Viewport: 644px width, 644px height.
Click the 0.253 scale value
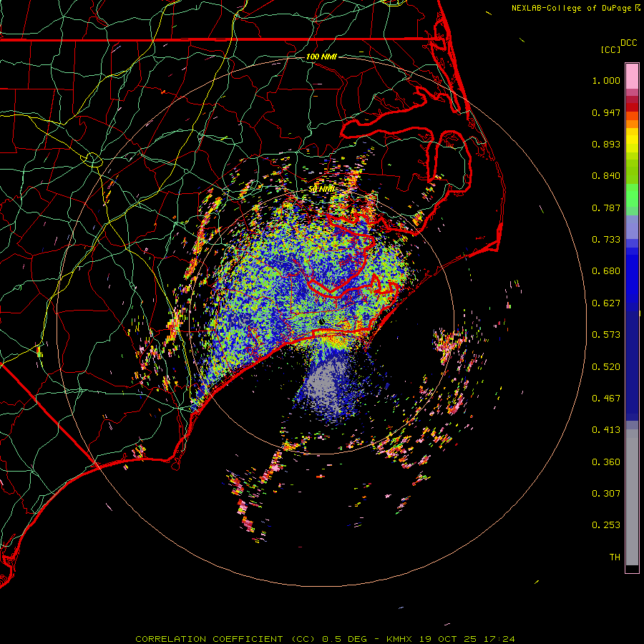coord(606,525)
